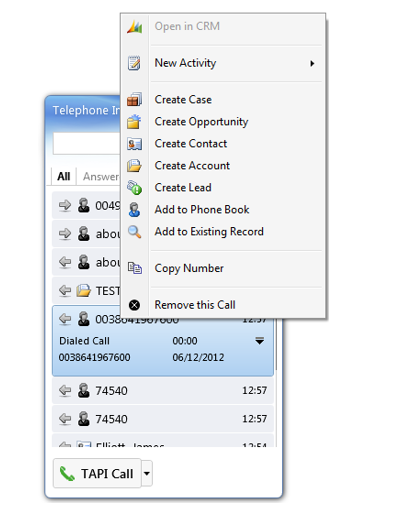Click the folder icon beside TEST entry

click(x=83, y=290)
